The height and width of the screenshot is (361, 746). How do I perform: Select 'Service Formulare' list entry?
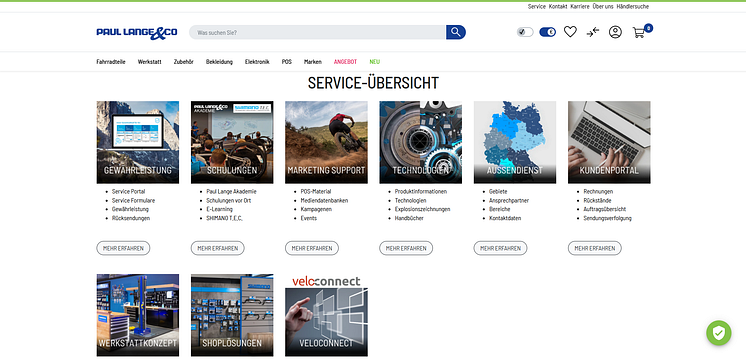pyautogui.click(x=133, y=201)
